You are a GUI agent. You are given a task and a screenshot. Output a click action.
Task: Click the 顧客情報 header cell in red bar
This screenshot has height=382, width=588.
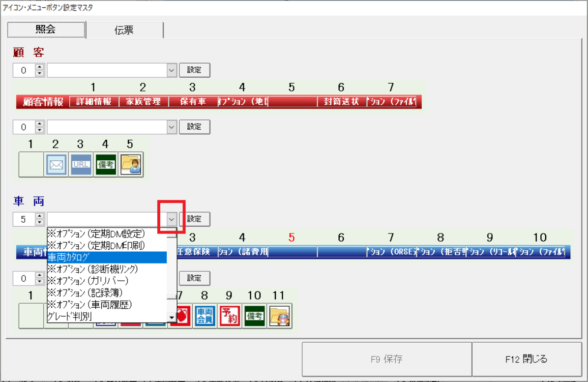tap(43, 102)
